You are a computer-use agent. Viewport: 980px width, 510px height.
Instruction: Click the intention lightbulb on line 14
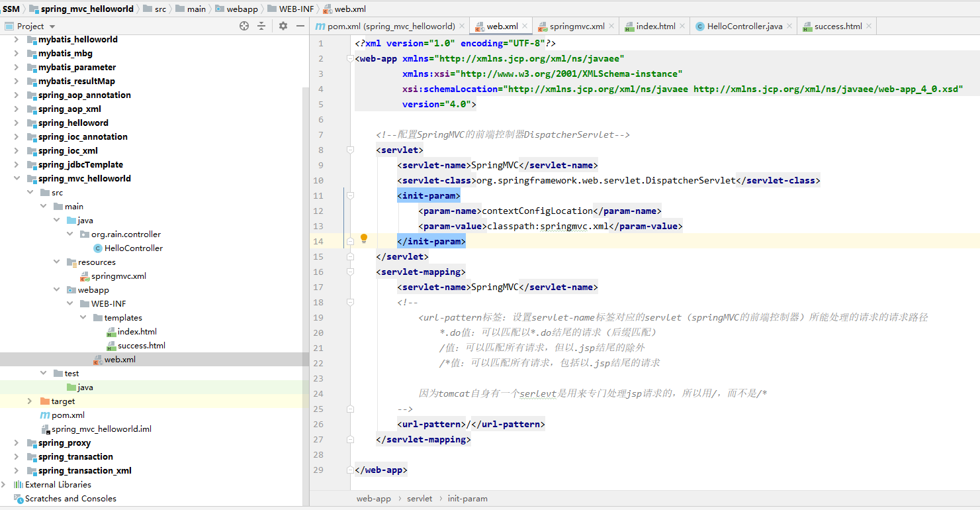pos(363,238)
